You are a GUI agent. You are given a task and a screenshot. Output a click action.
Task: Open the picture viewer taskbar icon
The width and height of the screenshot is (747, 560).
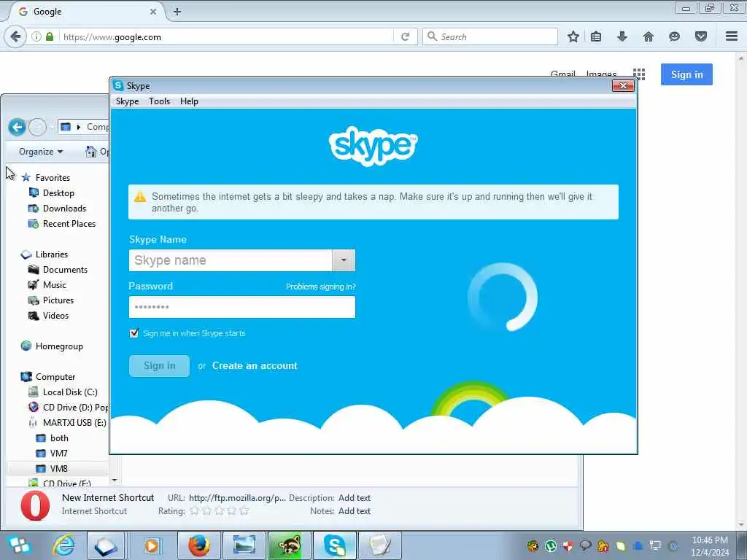pos(244,545)
